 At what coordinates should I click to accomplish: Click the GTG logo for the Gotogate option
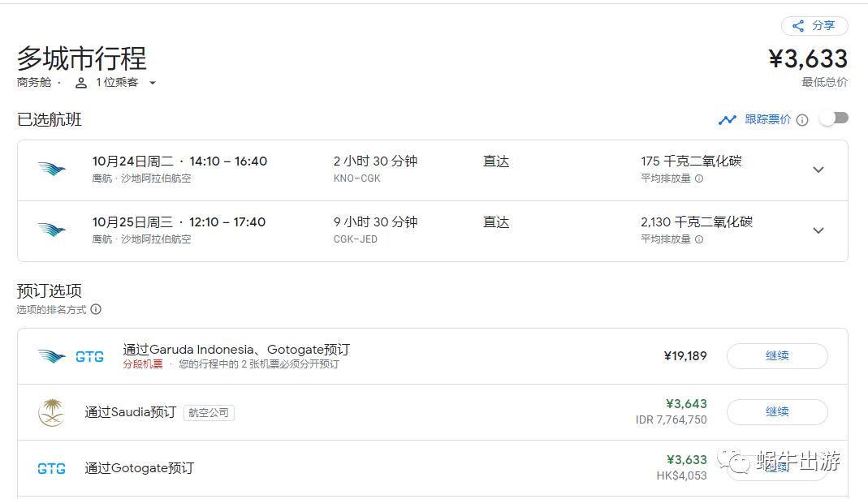pos(51,468)
